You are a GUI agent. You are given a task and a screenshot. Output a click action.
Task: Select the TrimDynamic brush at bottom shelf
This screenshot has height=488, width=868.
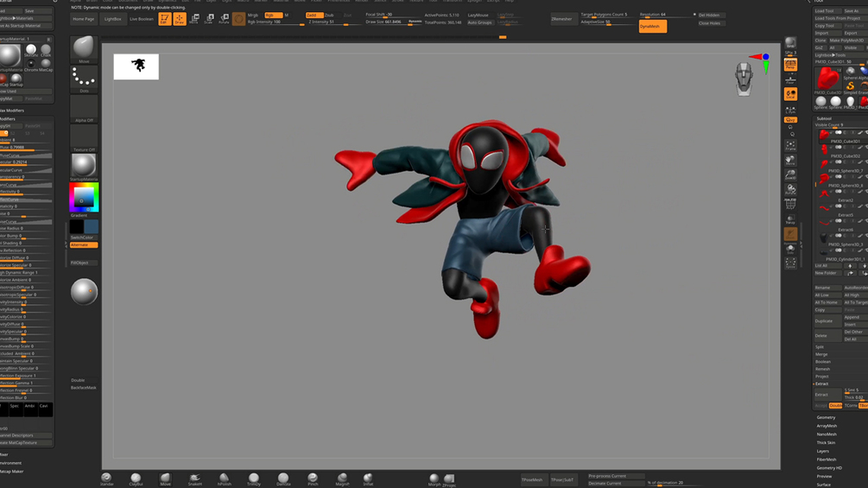(254, 478)
